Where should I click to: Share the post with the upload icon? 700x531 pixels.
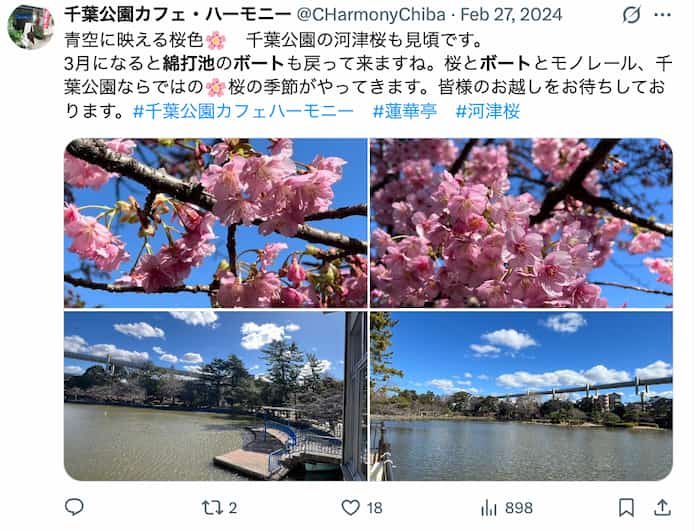pyautogui.click(x=662, y=507)
